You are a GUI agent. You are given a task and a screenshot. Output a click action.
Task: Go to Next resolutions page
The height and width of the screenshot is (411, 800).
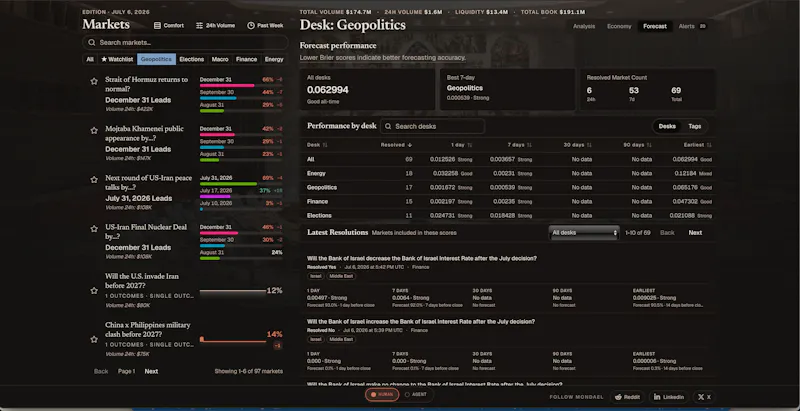point(695,233)
